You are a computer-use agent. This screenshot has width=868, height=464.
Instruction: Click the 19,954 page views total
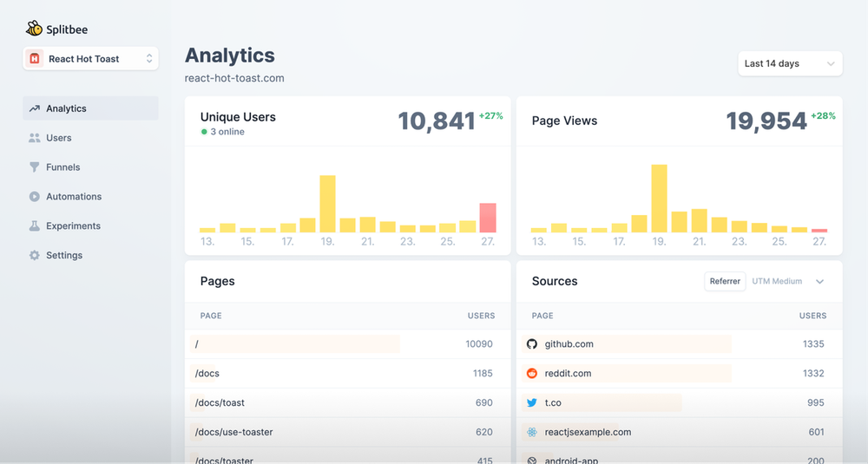[x=766, y=121]
